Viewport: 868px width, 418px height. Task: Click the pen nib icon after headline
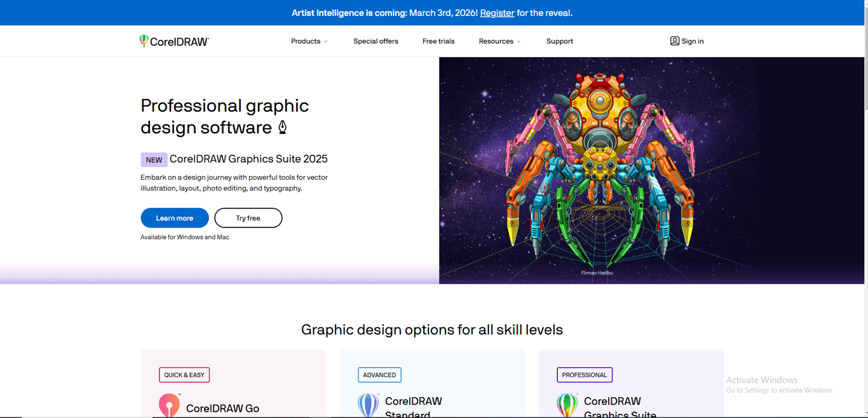(283, 127)
